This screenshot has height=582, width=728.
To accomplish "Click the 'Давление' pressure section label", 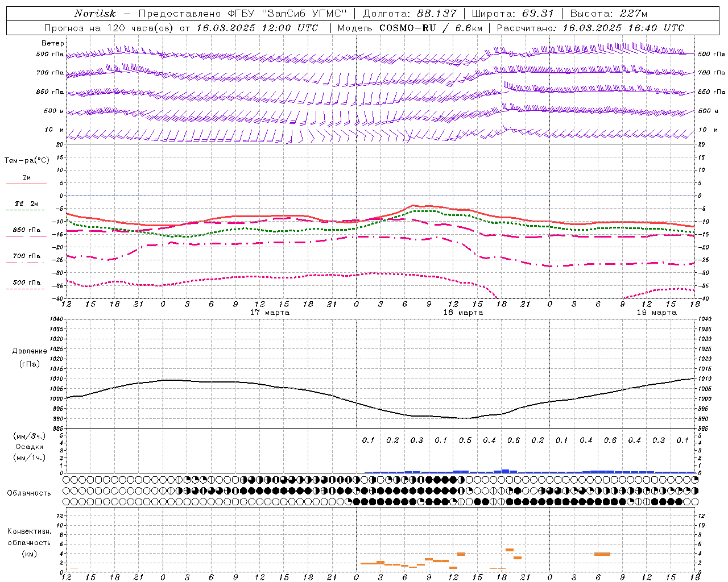I will [30, 351].
